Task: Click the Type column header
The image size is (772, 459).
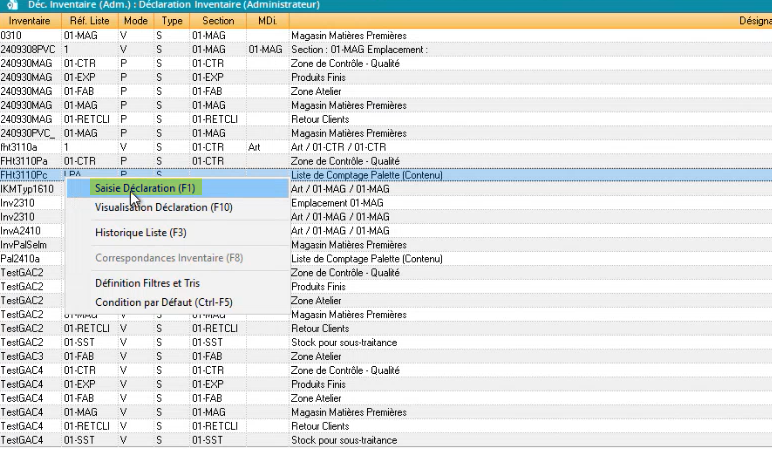Action: click(172, 20)
